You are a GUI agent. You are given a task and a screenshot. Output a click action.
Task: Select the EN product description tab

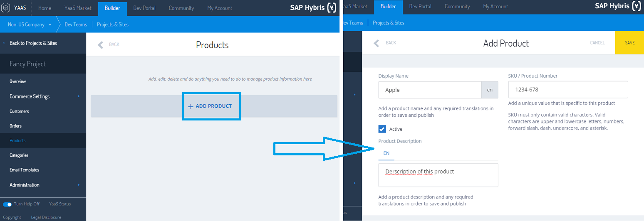386,153
